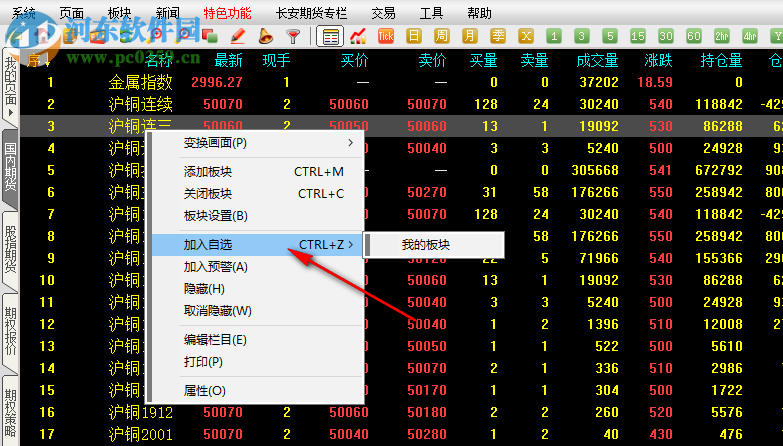Select the 4hr period icon
The height and width of the screenshot is (446, 783).
point(750,36)
